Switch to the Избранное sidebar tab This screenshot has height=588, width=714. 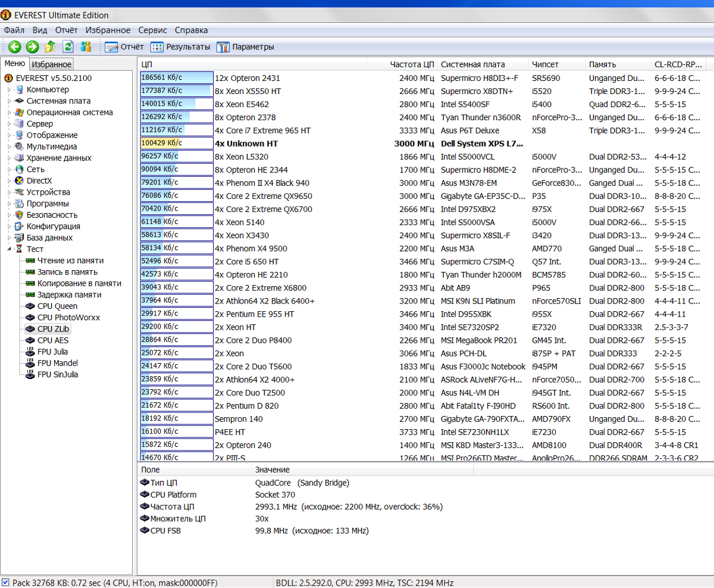(52, 64)
